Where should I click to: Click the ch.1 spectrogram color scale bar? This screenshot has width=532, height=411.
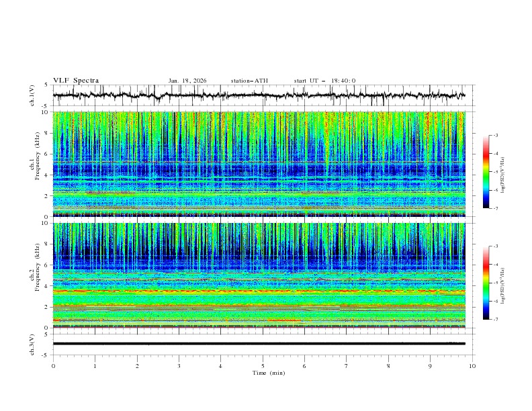click(x=486, y=172)
